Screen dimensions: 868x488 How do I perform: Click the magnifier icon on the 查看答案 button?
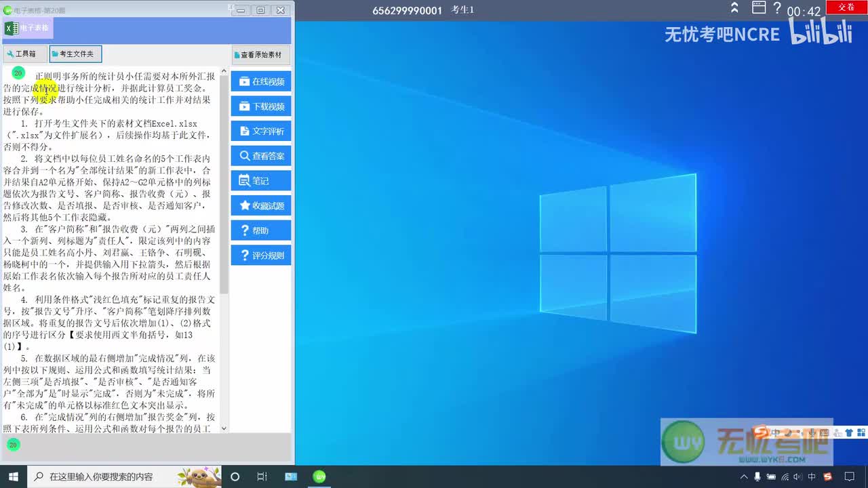[245, 156]
